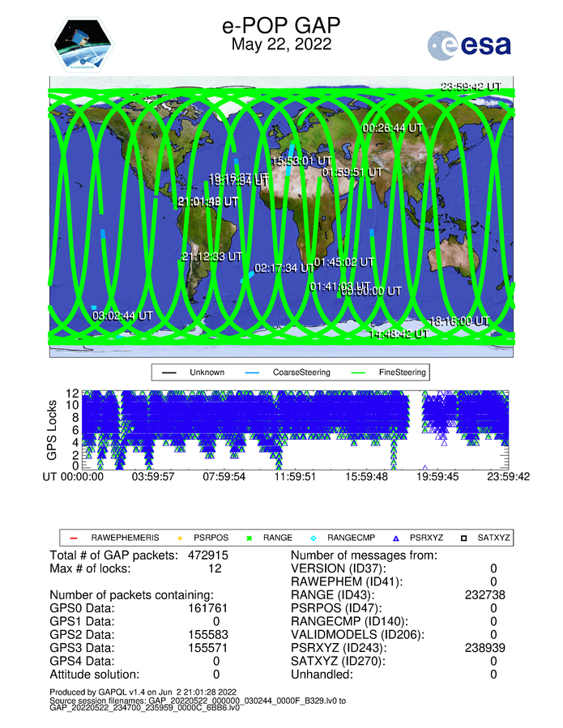Screen dimensions: 563x728
Task: Click the ESA logo
Action: pyautogui.click(x=470, y=45)
